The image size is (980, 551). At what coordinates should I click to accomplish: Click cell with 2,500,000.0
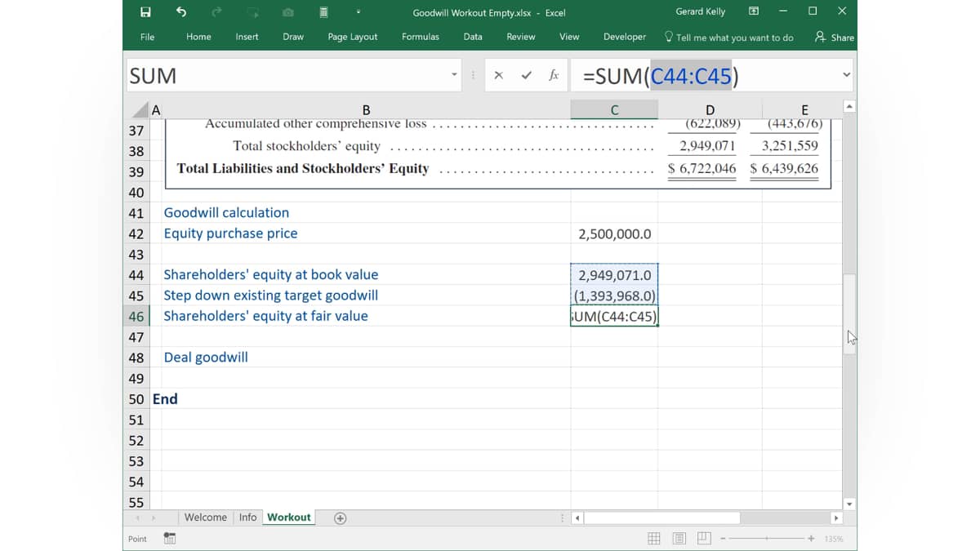pyautogui.click(x=614, y=233)
